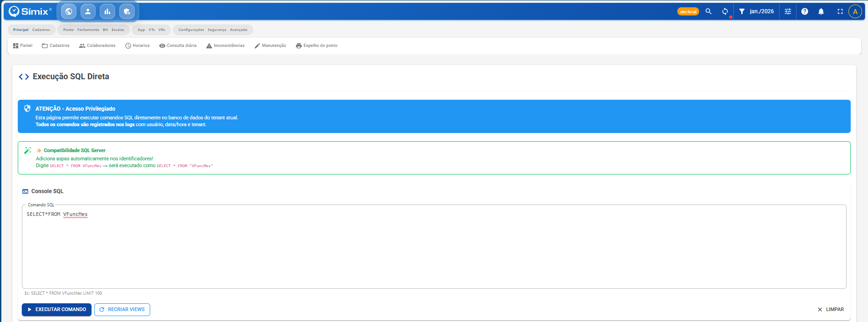The width and height of the screenshot is (868, 322).
Task: Click the Simix logo
Action: coord(30,11)
